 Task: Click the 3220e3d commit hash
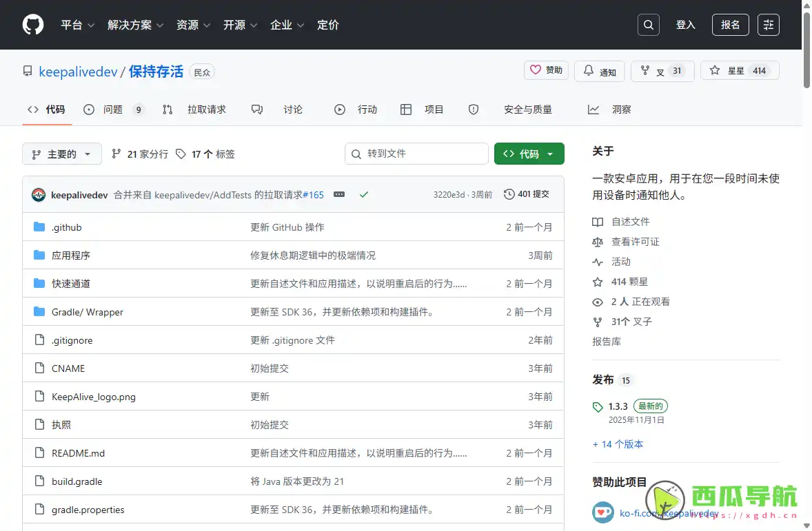tap(449, 195)
